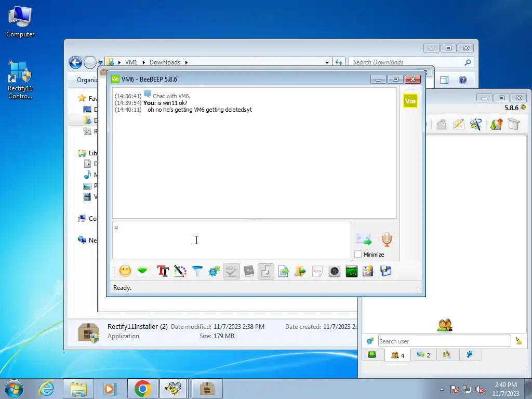Viewport: 532px width, 399px height.
Task: Open the emoticon smiley picker
Action: pyautogui.click(x=125, y=271)
